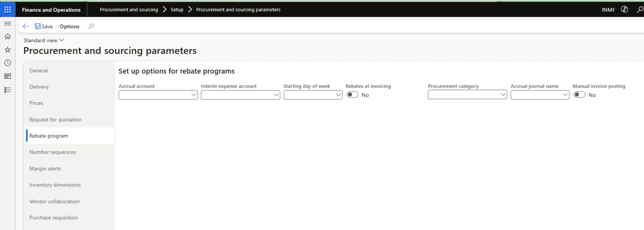Screen dimensions: 644x230
Task: Select the Margin alerts tab
Action: [69, 168]
